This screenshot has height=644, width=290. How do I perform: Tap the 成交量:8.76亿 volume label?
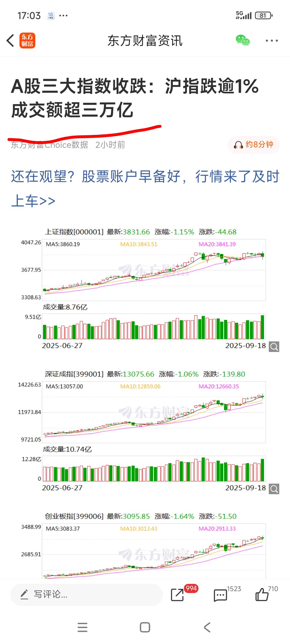(x=65, y=307)
